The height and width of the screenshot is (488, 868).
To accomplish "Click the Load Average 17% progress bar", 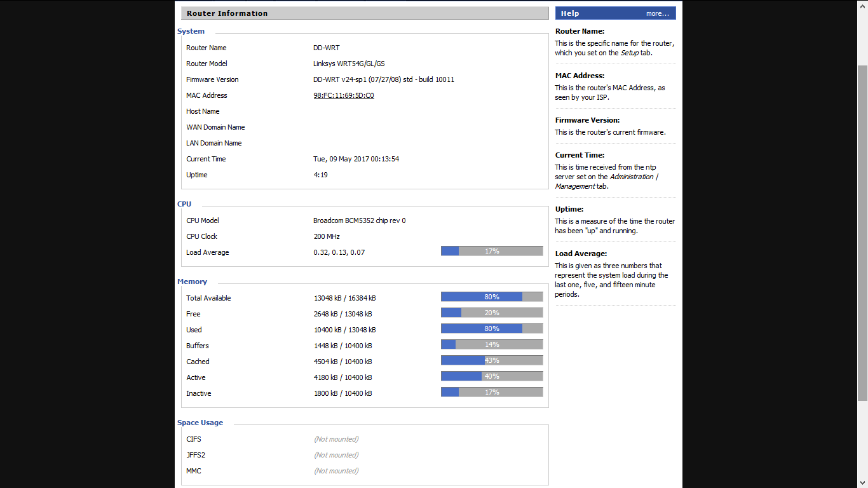I will tap(492, 251).
